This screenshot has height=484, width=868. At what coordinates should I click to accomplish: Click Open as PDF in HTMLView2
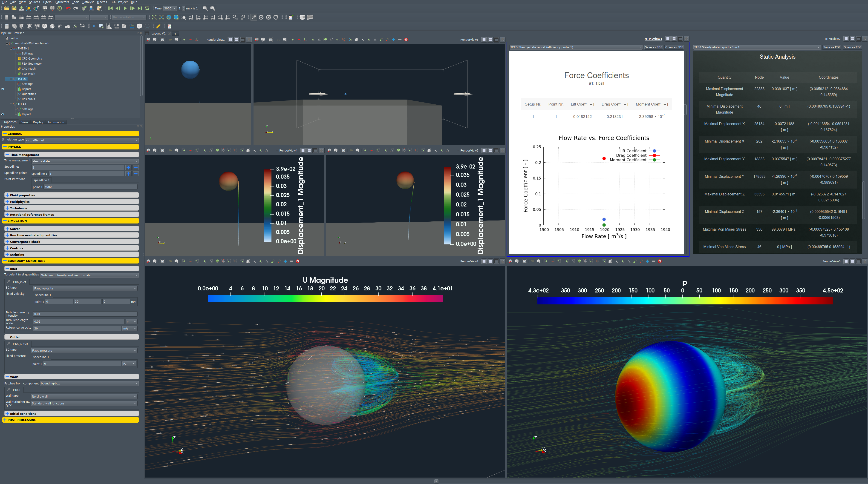pos(852,47)
